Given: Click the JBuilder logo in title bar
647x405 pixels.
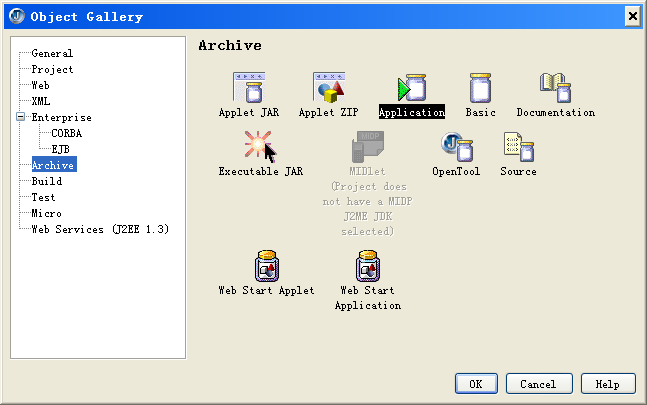Looking at the screenshot, I should click(x=17, y=16).
